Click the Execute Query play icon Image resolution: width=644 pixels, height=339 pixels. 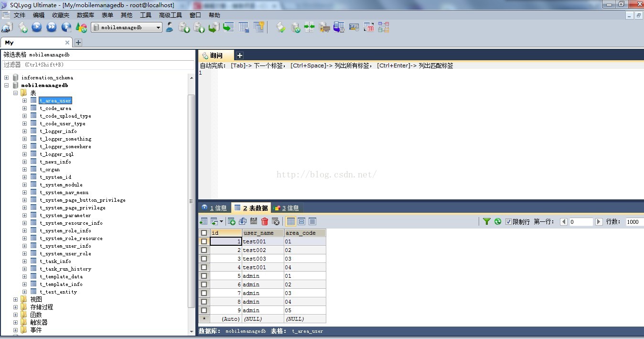pyautogui.click(x=37, y=27)
